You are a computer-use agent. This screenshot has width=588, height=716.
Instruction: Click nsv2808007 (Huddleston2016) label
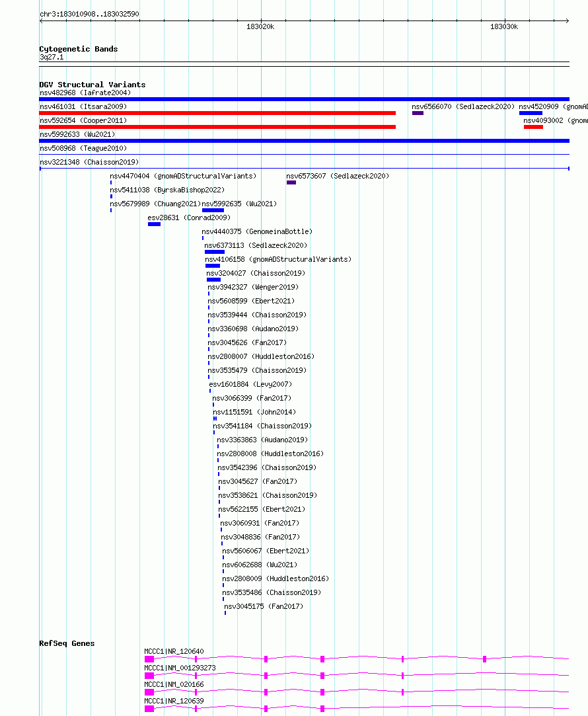point(262,356)
